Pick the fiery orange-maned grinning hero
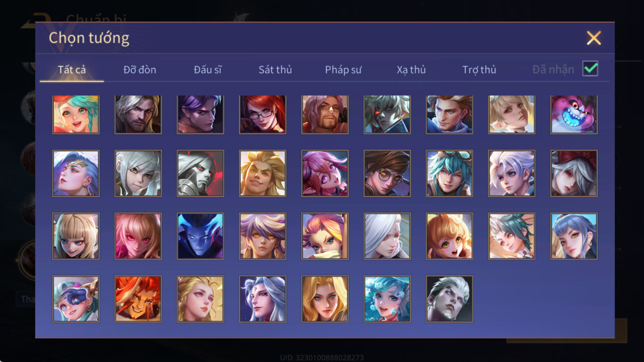The height and width of the screenshot is (362, 644). click(x=138, y=299)
